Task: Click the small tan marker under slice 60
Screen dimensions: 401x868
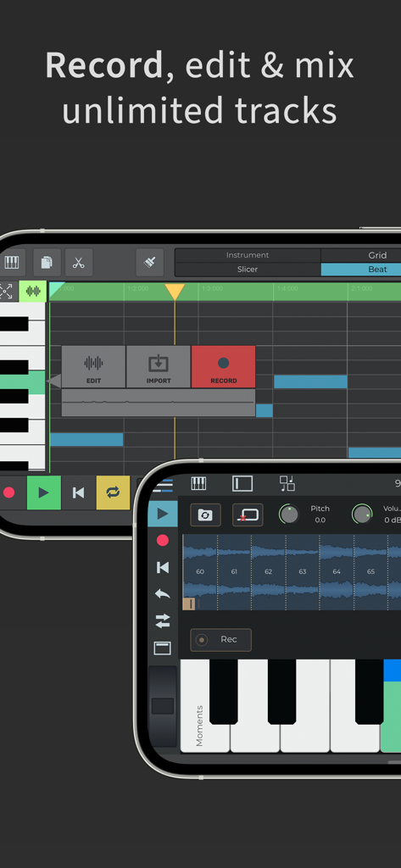Action: pyautogui.click(x=188, y=604)
